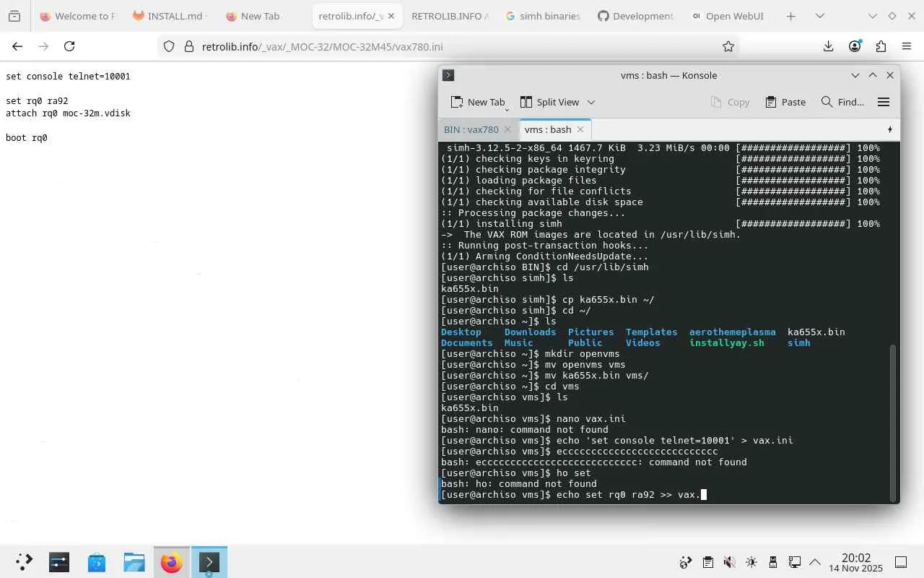Click the 'set console telnet=10001' line in the page
924x578 pixels.
pos(68,76)
